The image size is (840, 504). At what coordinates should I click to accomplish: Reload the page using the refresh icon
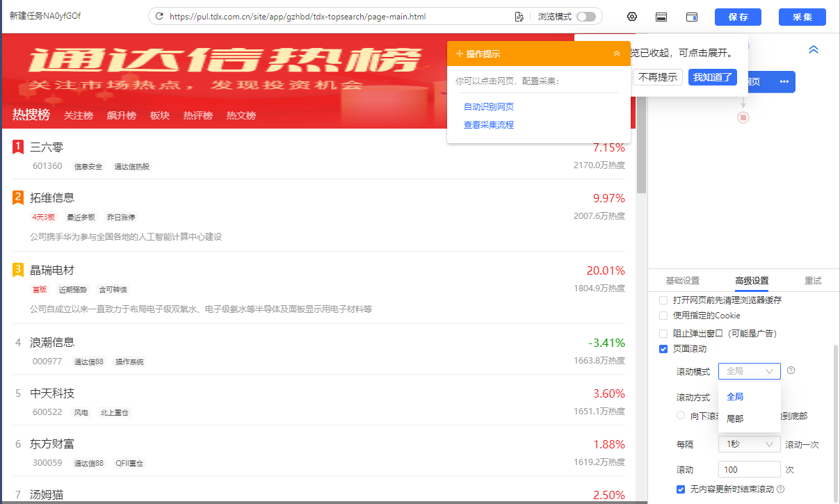coord(159,16)
